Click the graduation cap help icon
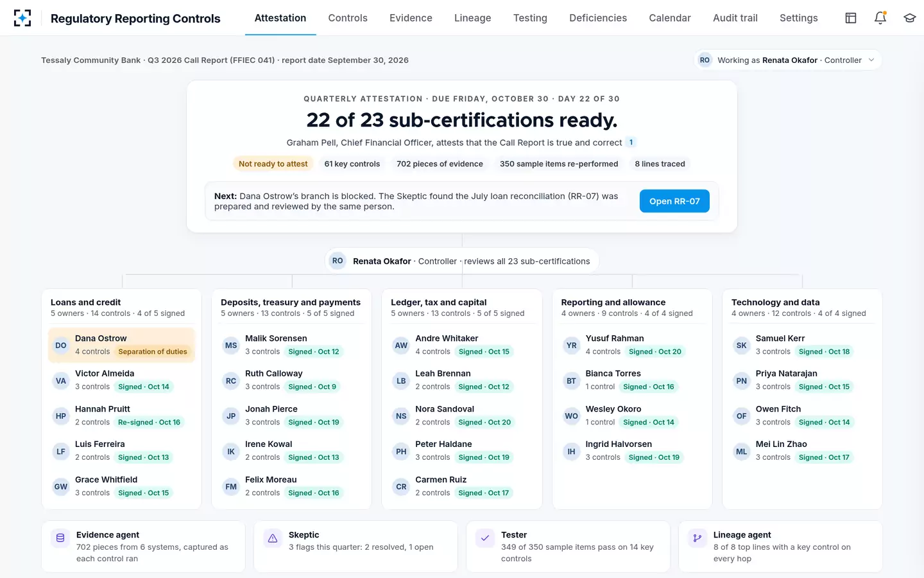The image size is (924, 578). [909, 18]
